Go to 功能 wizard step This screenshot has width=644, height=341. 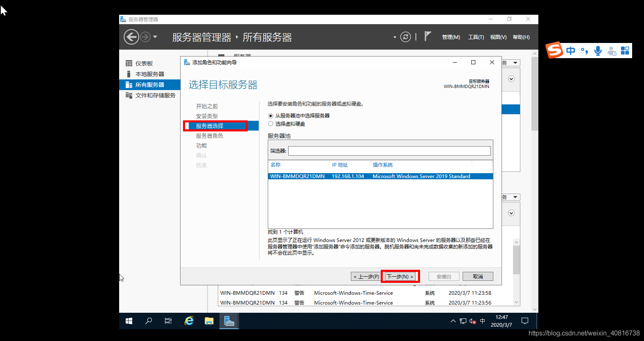tap(201, 146)
